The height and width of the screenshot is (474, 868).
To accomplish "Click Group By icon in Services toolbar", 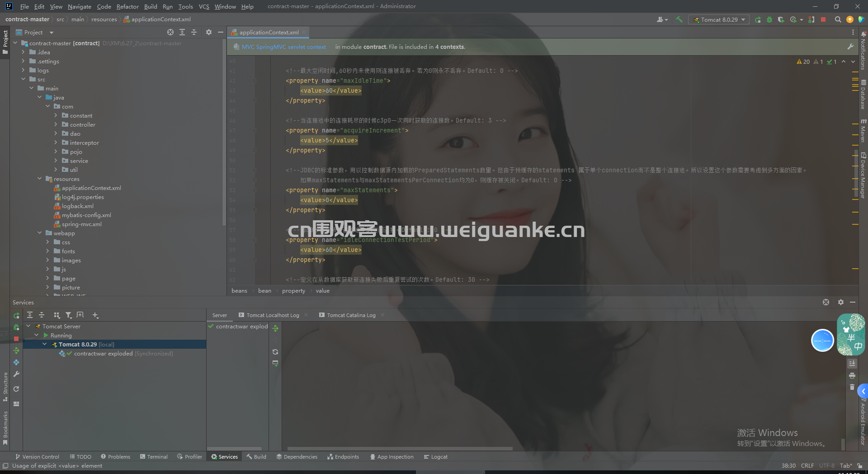I will (x=57, y=315).
